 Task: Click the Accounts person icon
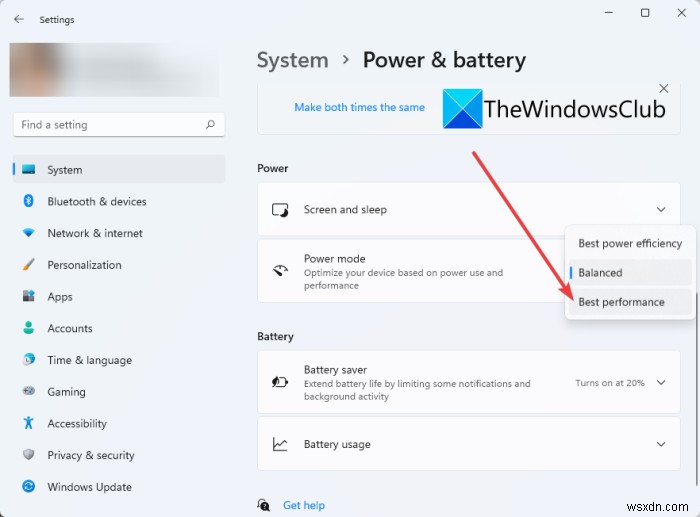[29, 328]
